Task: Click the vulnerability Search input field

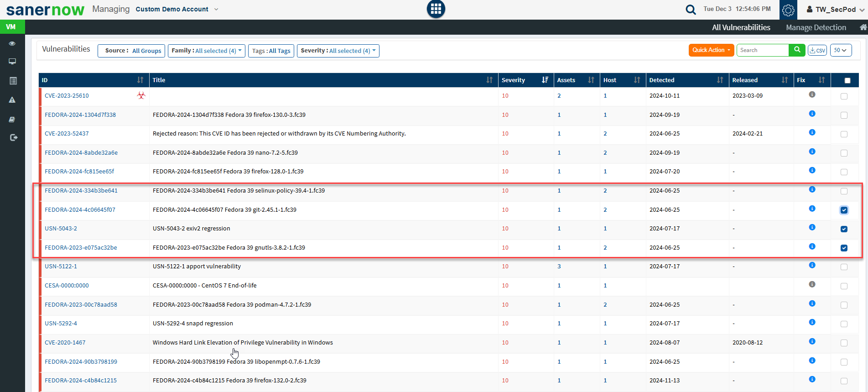Action: 762,50
